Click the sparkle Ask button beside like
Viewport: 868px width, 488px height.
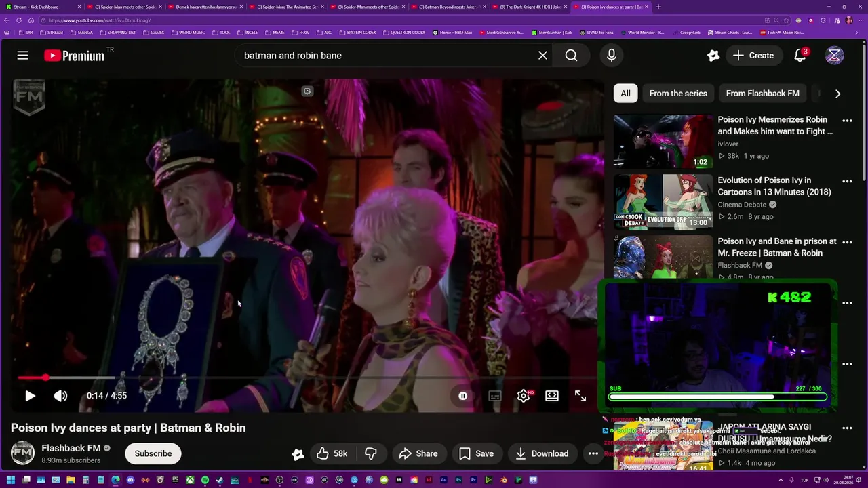pyautogui.click(x=298, y=454)
